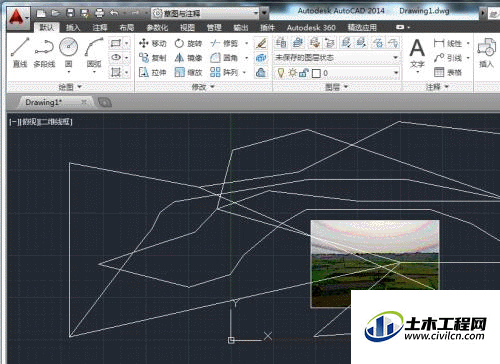
Task: Select the Hatch draw tool icon
Action: (116, 72)
